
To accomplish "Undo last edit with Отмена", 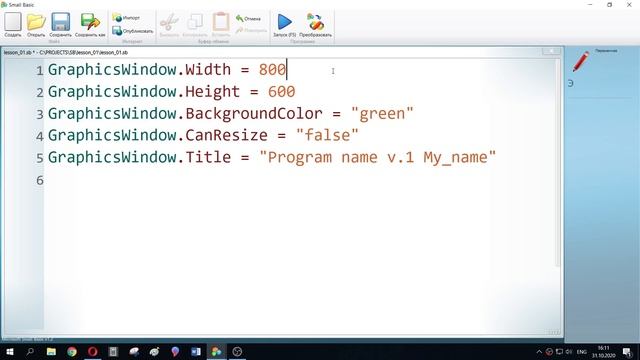I will [248, 18].
